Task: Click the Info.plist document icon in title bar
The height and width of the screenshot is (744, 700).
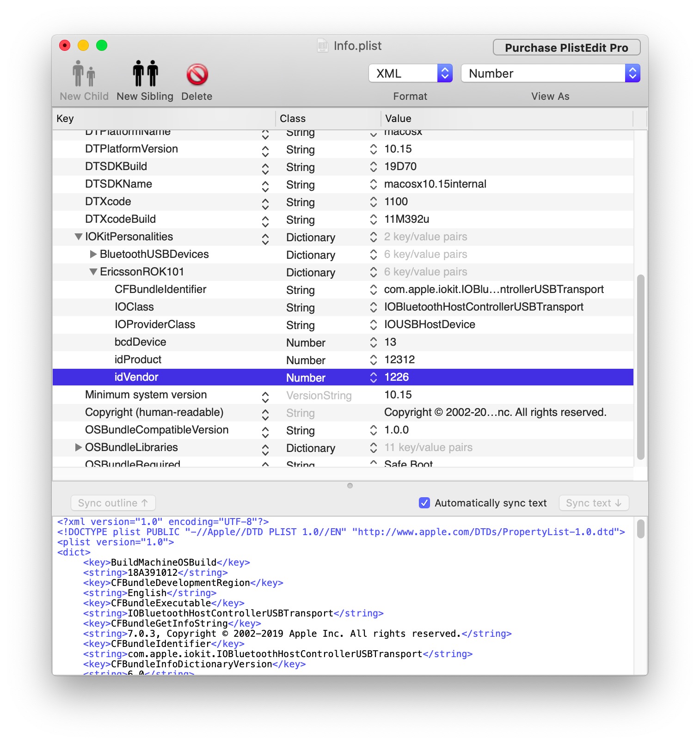Action: (x=322, y=46)
